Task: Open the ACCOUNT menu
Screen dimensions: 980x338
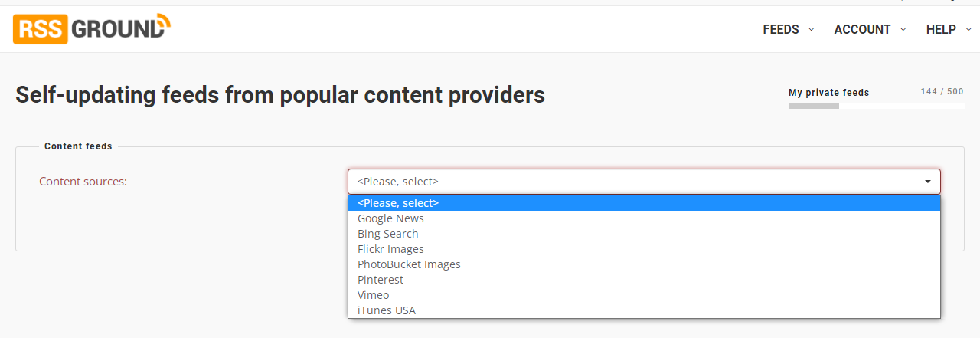Action: click(862, 29)
